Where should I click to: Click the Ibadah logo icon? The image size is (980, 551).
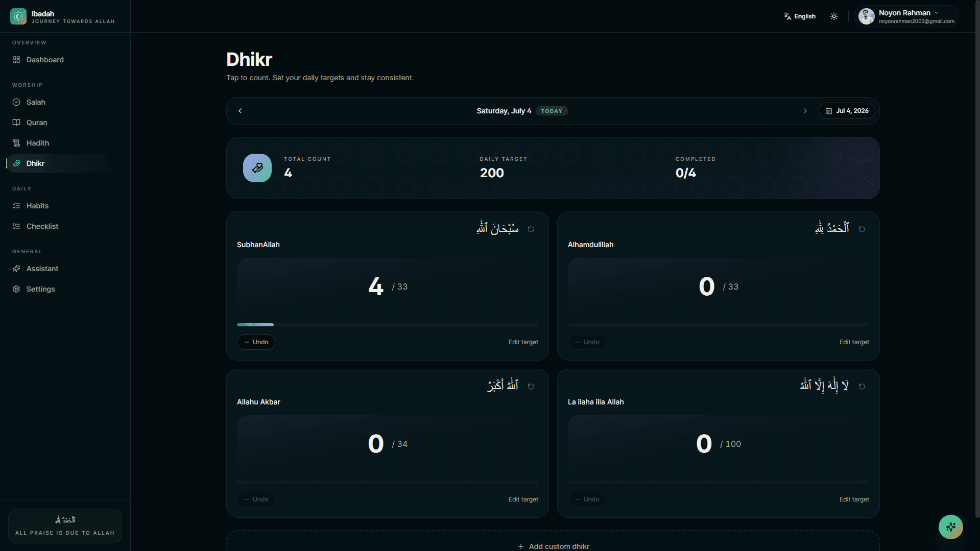[x=18, y=16]
